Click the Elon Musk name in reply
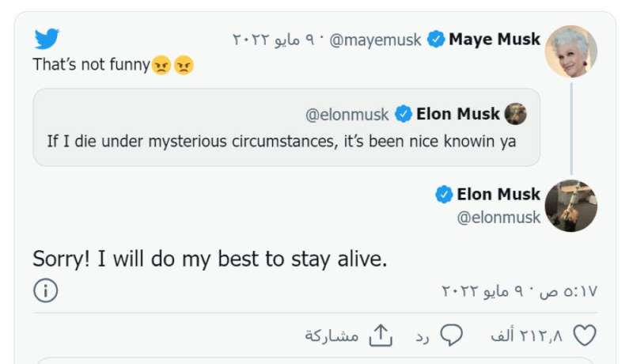The image size is (633, 364). point(498,194)
